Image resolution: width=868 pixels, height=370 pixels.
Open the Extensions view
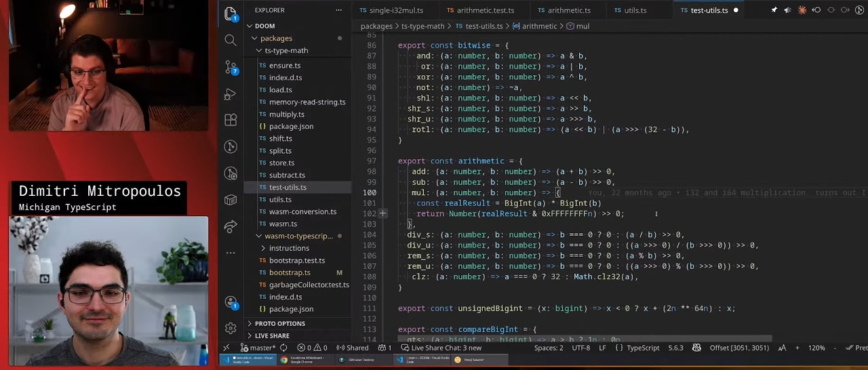tap(231, 120)
